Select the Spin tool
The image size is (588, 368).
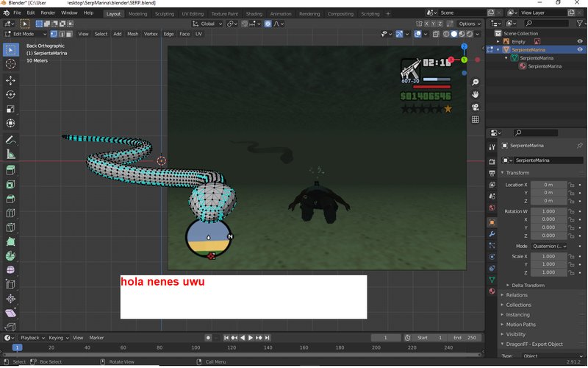point(10,256)
